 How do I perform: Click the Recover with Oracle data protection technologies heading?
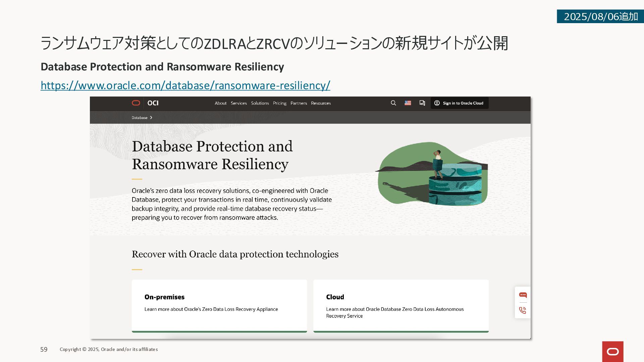click(x=235, y=254)
